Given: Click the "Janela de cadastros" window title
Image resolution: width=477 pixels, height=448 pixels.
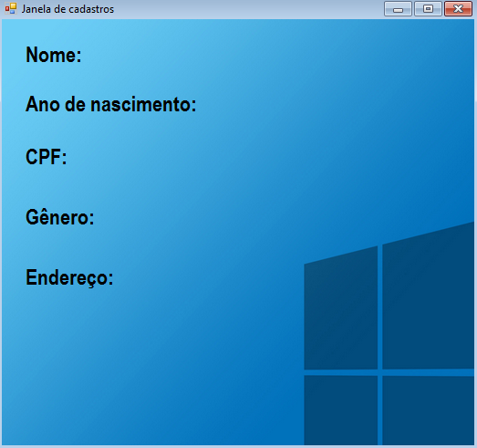Looking at the screenshot, I should click(x=67, y=9).
